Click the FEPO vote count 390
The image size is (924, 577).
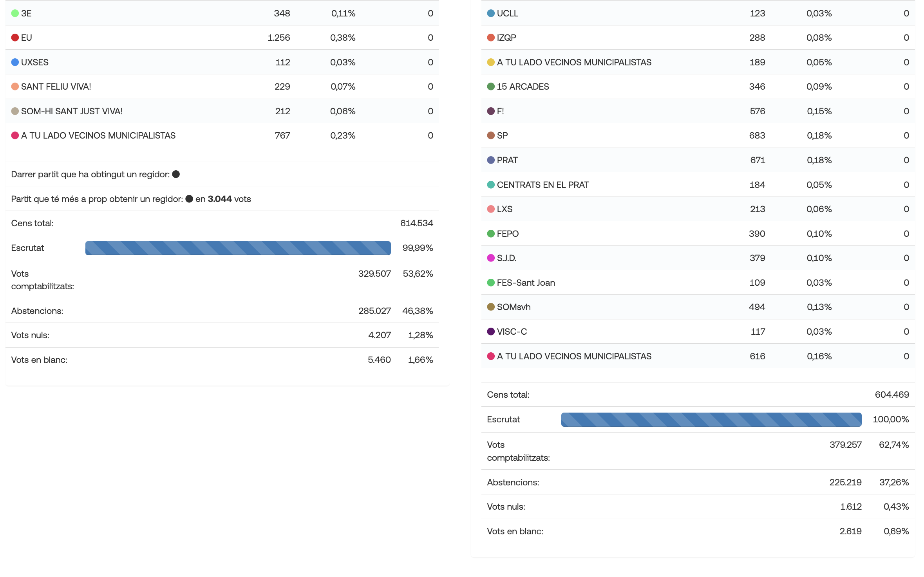coord(757,234)
